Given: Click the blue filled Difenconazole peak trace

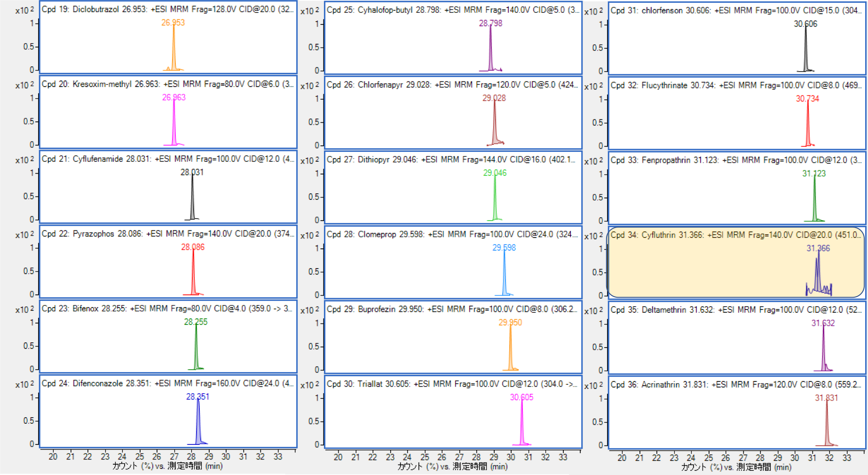Looking at the screenshot, I should click(198, 423).
